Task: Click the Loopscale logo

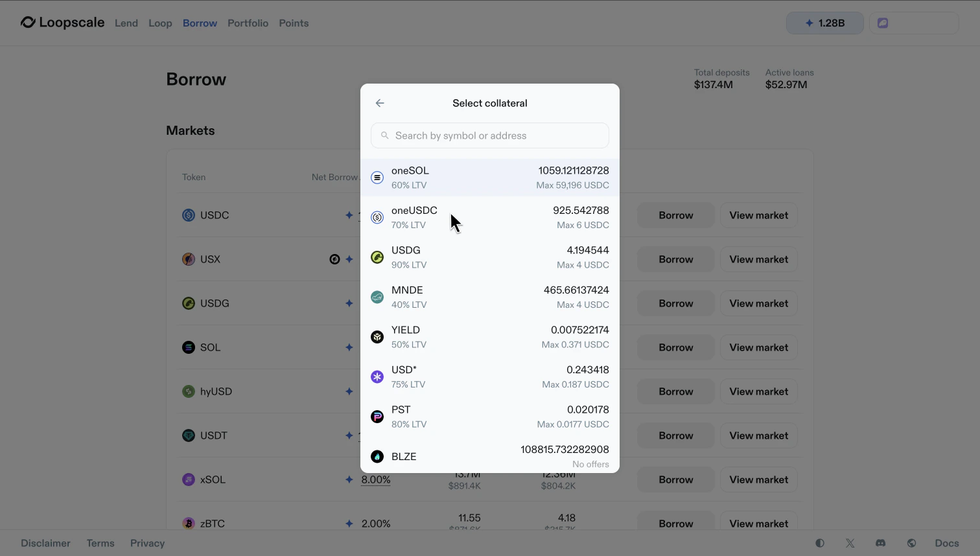Action: point(62,23)
